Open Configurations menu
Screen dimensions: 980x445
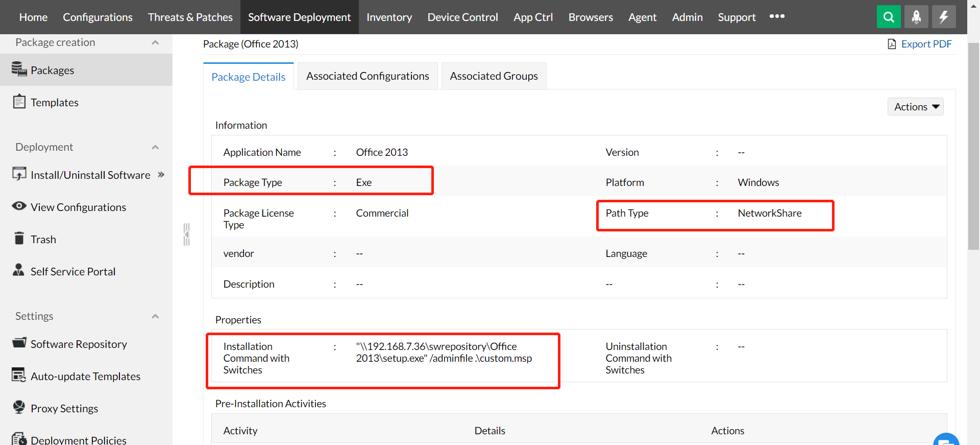[97, 17]
